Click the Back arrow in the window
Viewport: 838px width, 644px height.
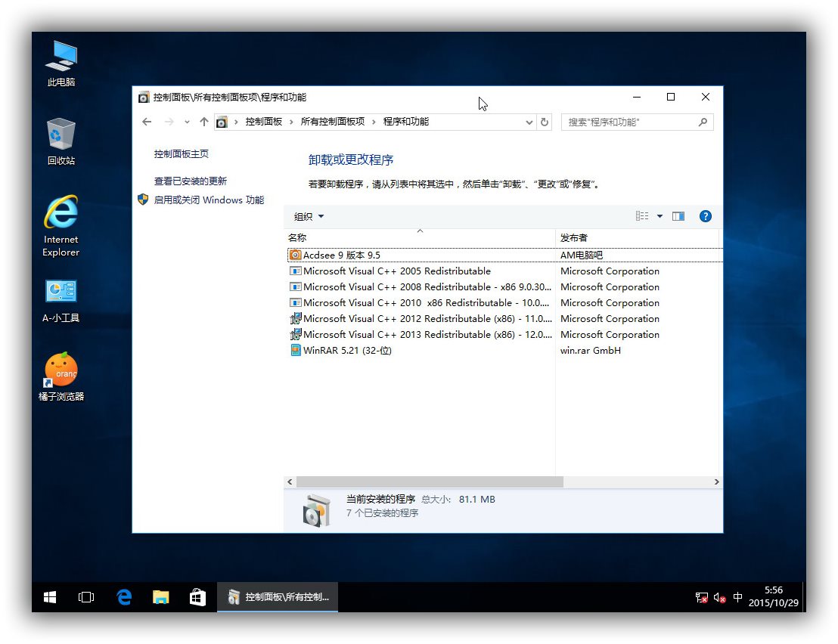pyautogui.click(x=147, y=122)
